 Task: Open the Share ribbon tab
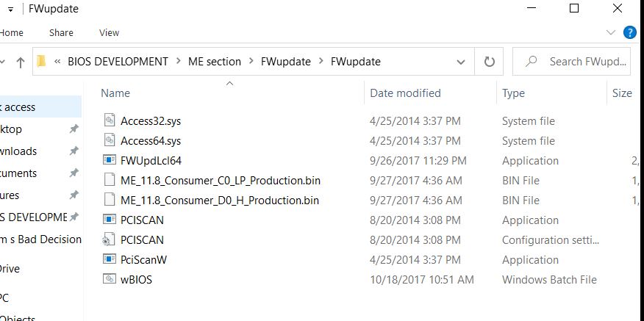[61, 33]
